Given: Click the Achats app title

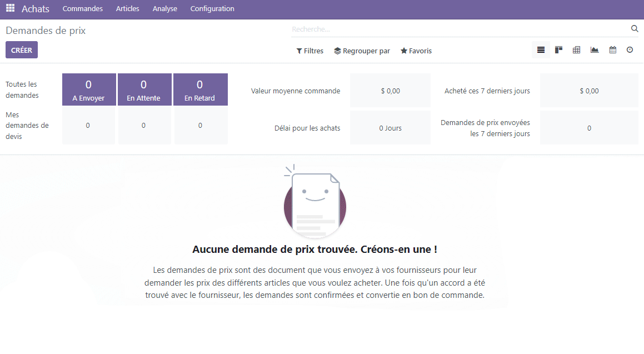Looking at the screenshot, I should [36, 9].
